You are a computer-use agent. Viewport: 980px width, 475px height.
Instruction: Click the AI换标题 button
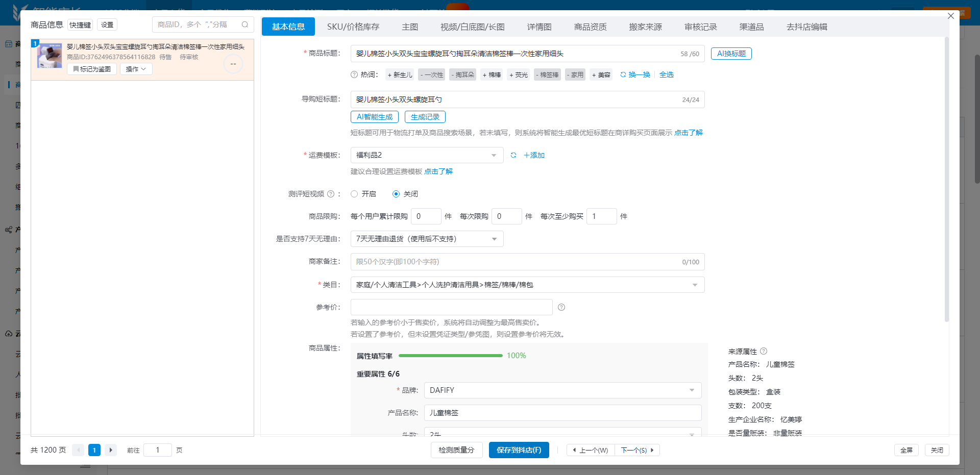(731, 54)
